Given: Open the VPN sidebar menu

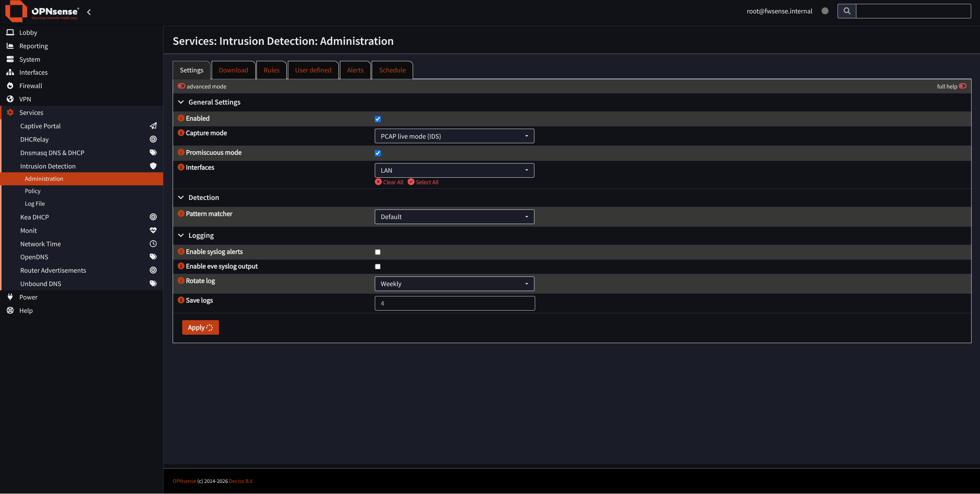Looking at the screenshot, I should [25, 99].
